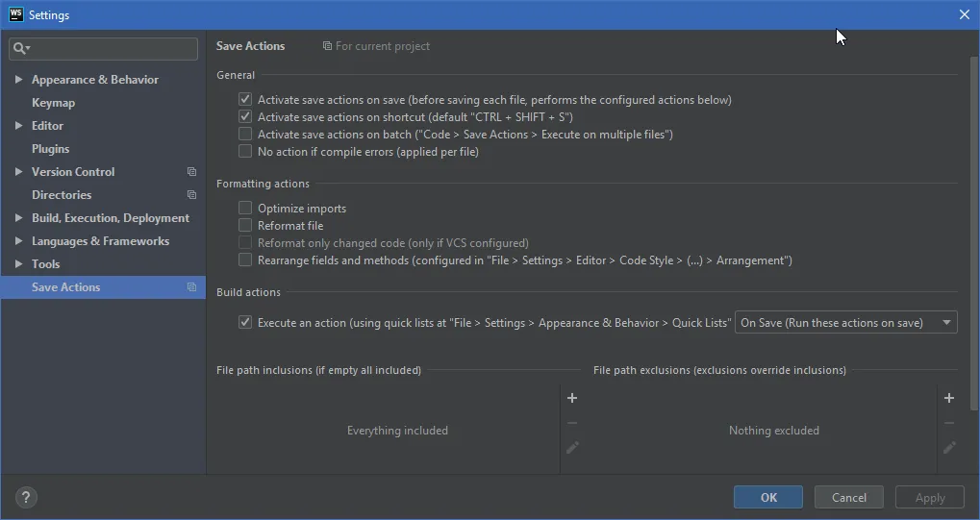
Task: Enable the Optimize imports checkbox
Action: coord(245,209)
